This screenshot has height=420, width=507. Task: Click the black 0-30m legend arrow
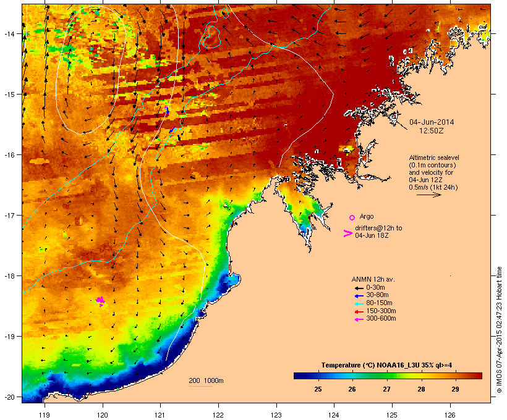tap(359, 288)
